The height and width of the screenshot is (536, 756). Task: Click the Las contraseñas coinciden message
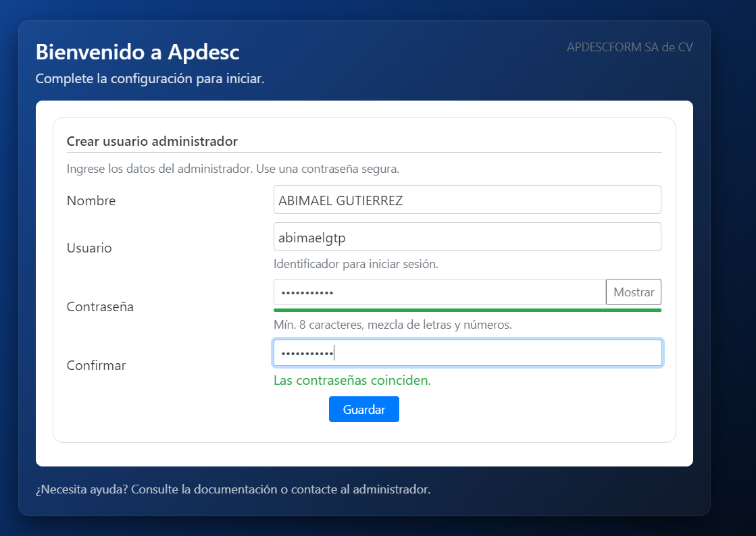(352, 380)
